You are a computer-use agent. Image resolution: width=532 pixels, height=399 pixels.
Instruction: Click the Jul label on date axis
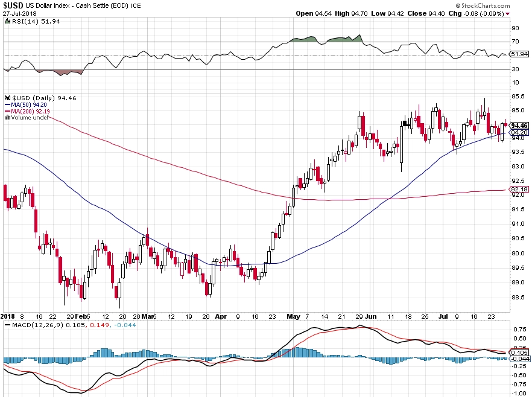[443, 316]
